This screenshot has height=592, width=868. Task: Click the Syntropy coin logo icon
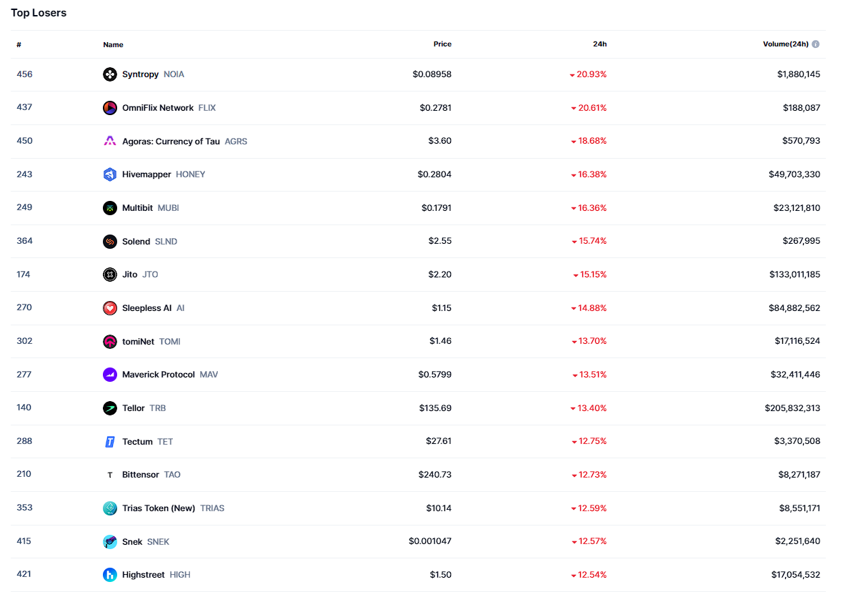tap(109, 74)
